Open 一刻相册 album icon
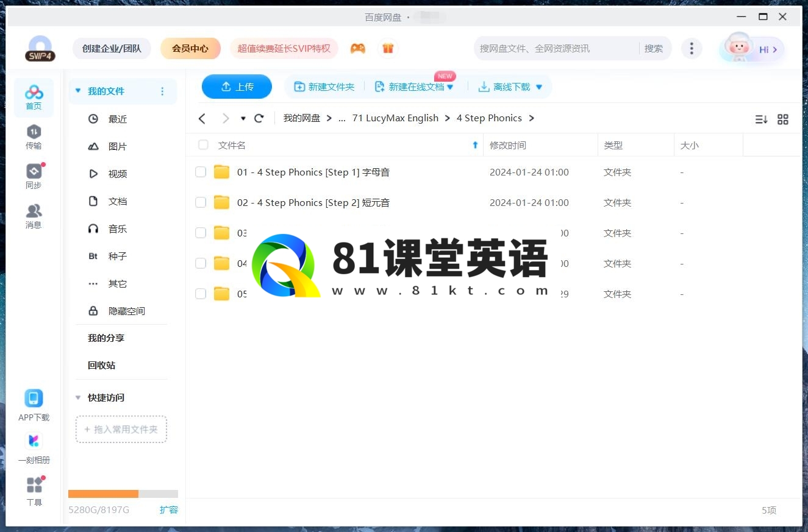Image resolution: width=808 pixels, height=532 pixels. [x=34, y=441]
